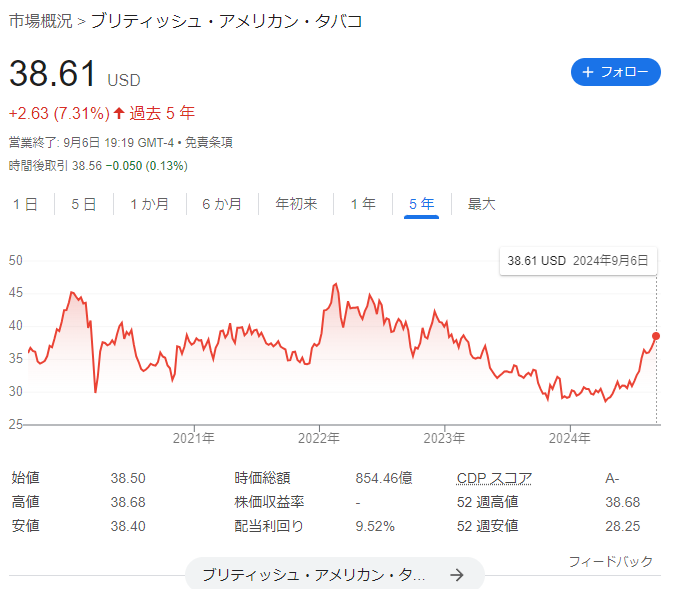Screen dimensions: 690x589
Task: Open the 市場概況 breadcrumb link
Action: tap(40, 21)
